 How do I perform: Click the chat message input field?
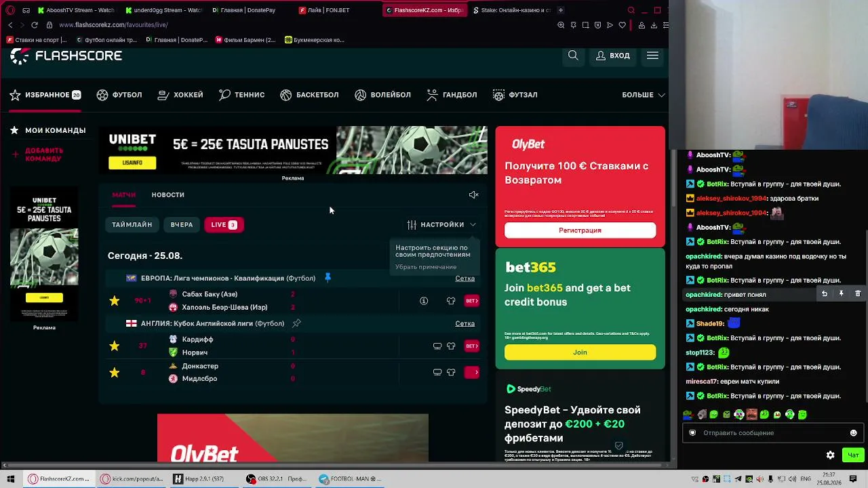point(772,433)
